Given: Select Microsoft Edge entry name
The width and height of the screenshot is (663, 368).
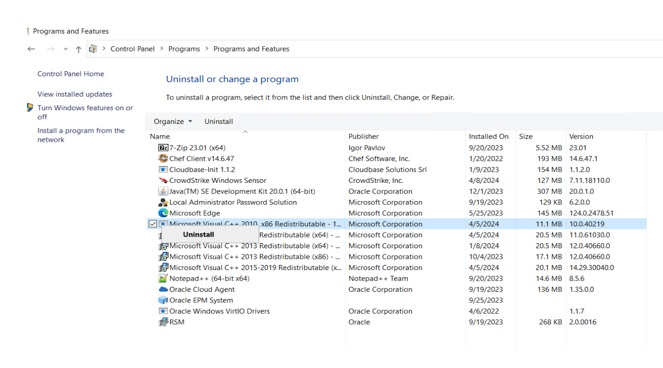Looking at the screenshot, I should pos(195,213).
